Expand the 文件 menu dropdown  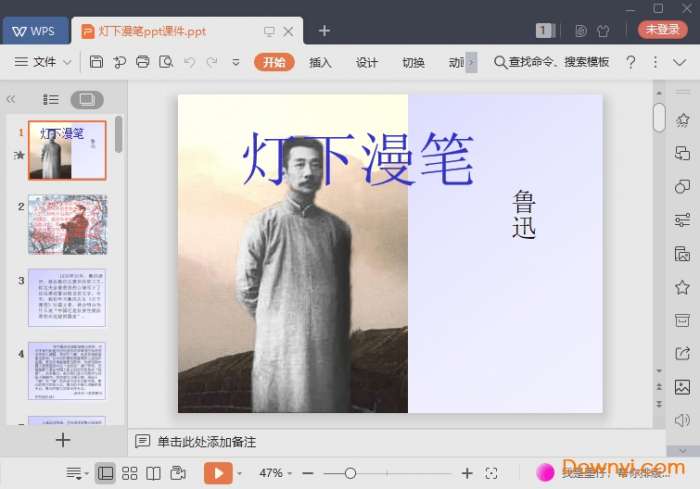tap(44, 62)
